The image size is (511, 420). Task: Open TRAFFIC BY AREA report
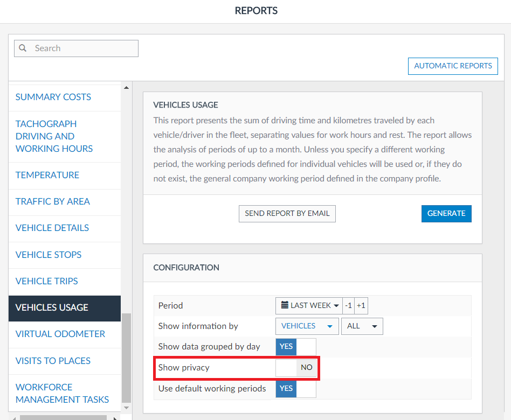53,201
